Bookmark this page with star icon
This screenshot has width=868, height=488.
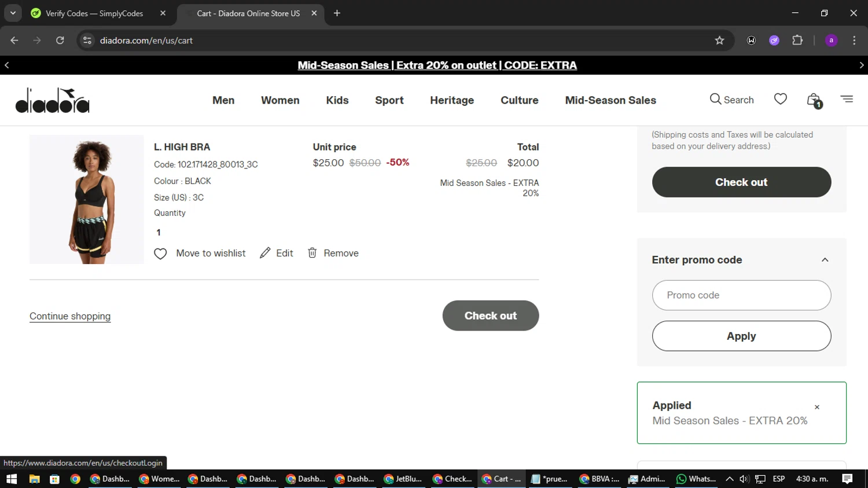719,41
